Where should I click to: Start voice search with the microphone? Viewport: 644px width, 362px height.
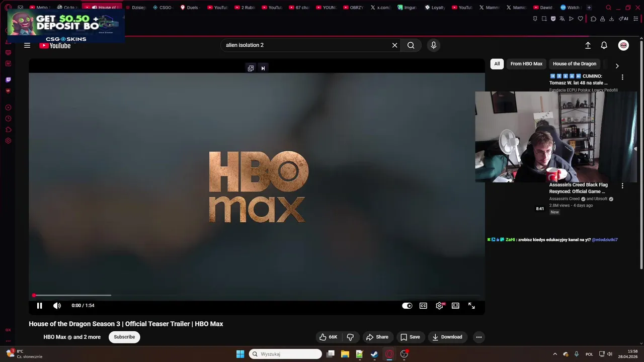[x=434, y=45]
